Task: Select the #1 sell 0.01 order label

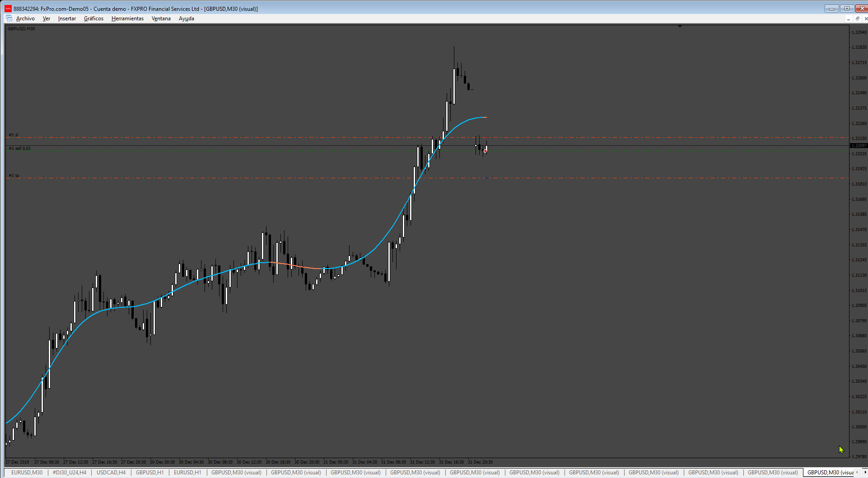Action: coord(20,148)
